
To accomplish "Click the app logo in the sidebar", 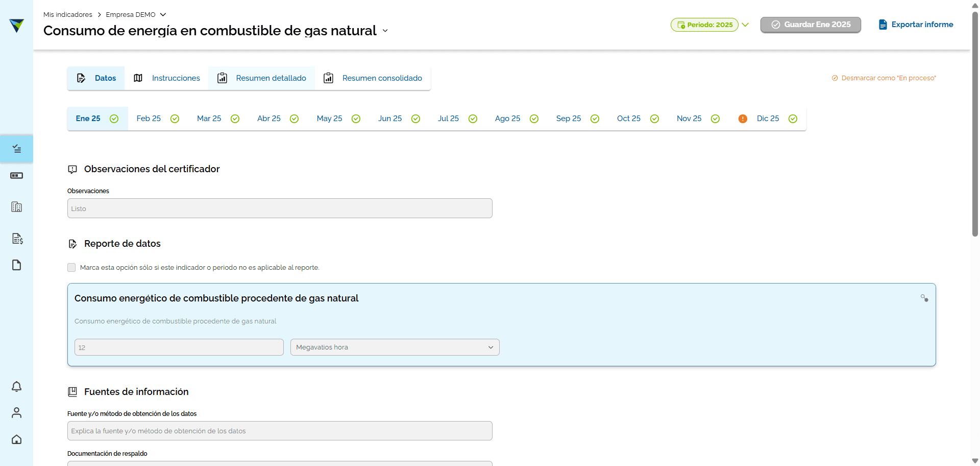I will click(x=16, y=25).
